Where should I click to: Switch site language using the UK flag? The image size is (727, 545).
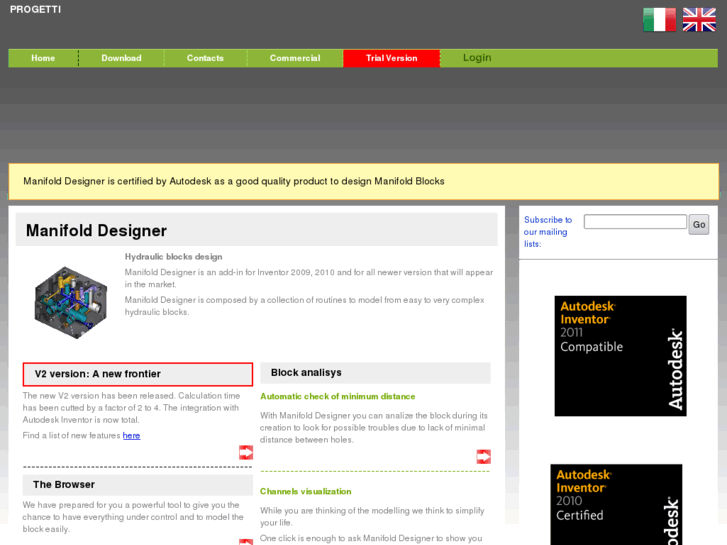(699, 19)
